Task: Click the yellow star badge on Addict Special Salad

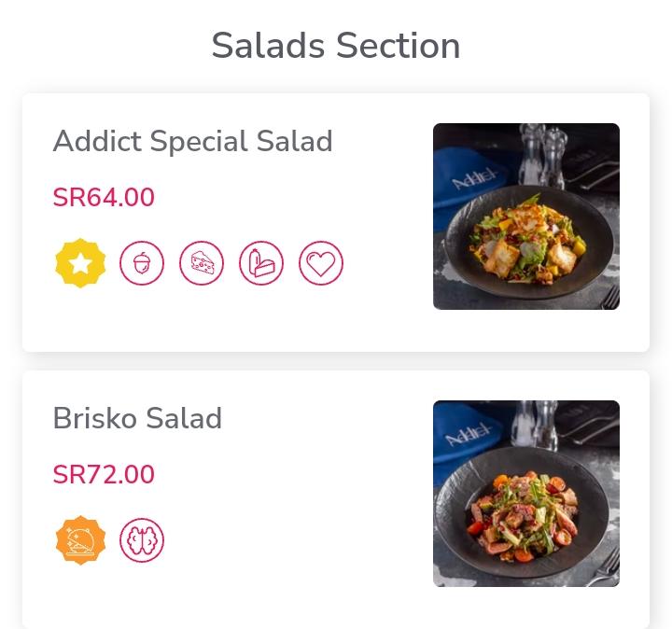Action: point(80,263)
